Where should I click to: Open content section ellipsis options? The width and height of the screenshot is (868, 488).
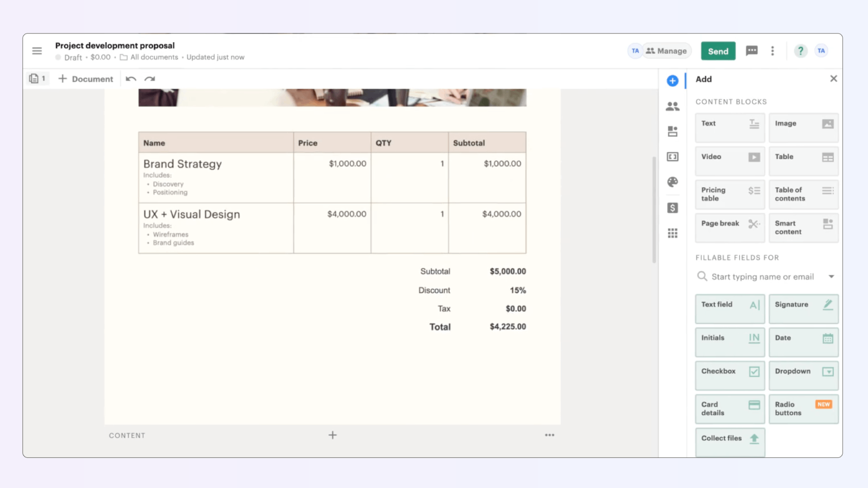[549, 435]
